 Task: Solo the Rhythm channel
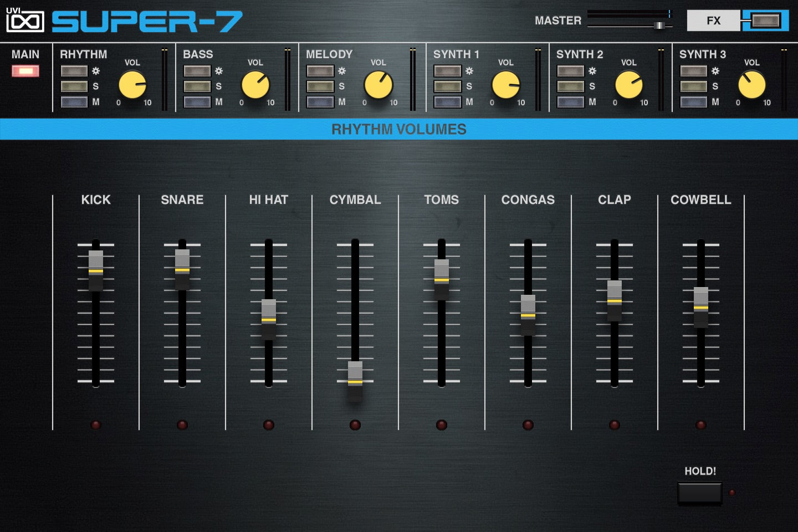pos(74,86)
